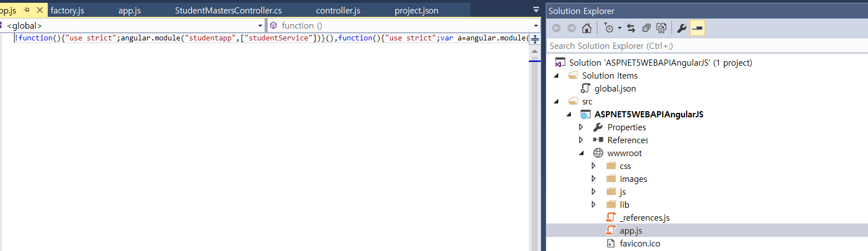This screenshot has height=251, width=868.
Task: Expand the Properties node
Action: click(581, 127)
